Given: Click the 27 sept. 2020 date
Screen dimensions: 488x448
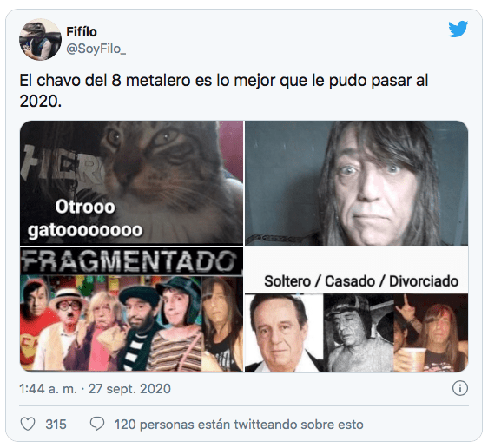Looking at the screenshot, I should point(129,389).
